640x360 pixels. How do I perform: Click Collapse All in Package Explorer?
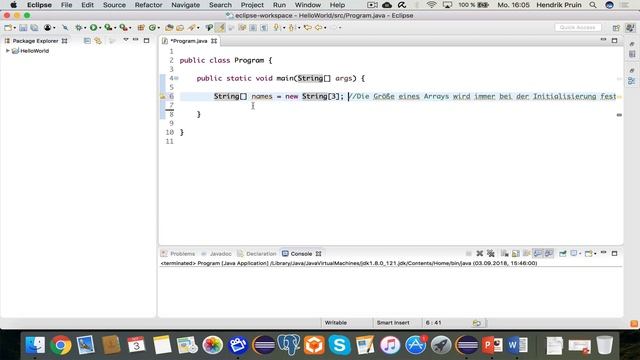click(x=87, y=41)
